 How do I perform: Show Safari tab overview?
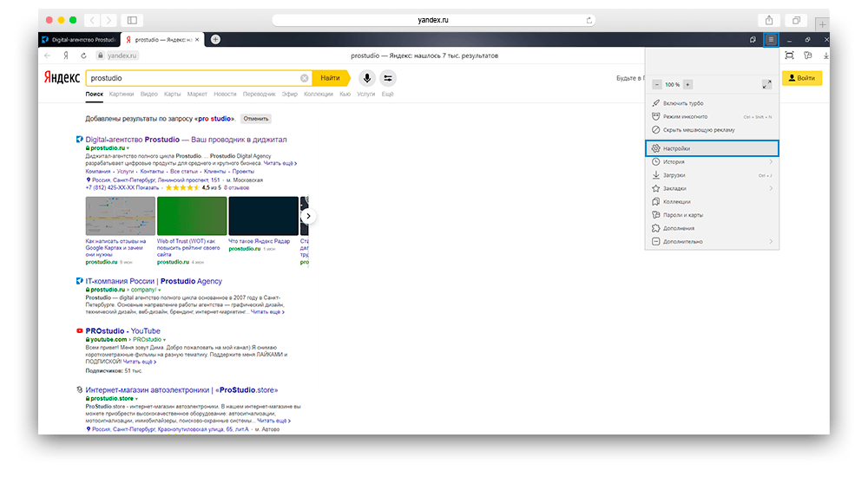click(796, 21)
